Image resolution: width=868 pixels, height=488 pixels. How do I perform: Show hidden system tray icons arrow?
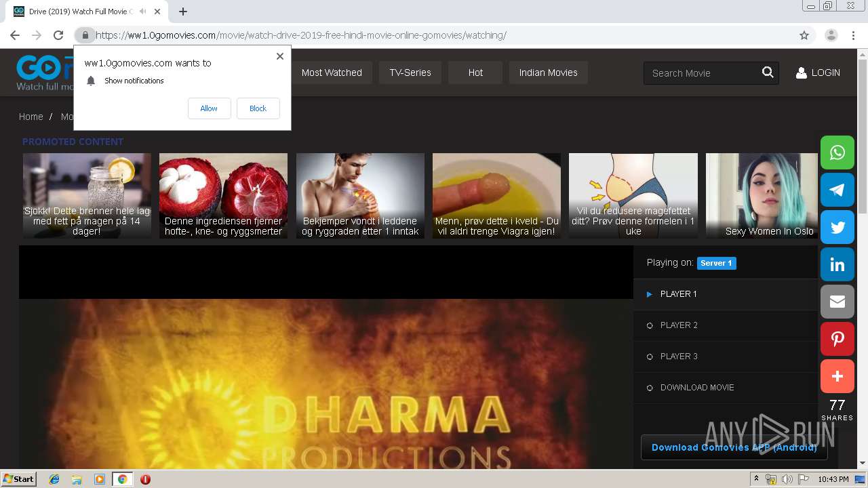[x=756, y=479]
